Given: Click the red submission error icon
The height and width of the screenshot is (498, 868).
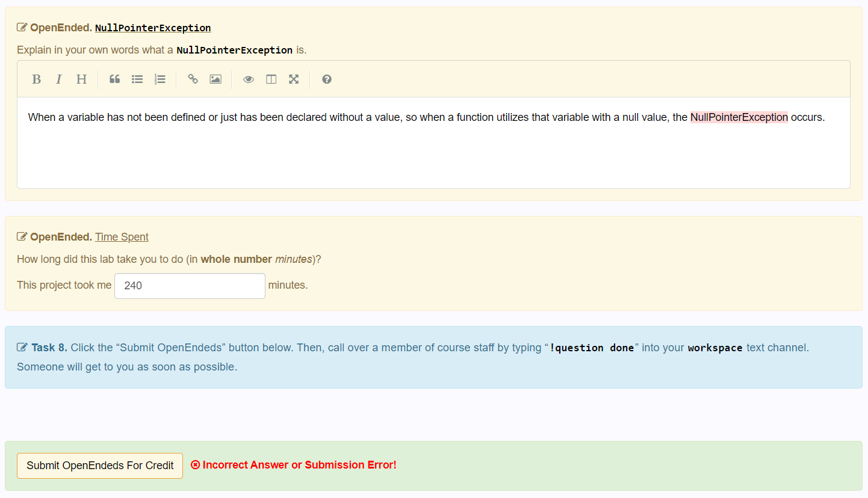Looking at the screenshot, I should point(195,465).
